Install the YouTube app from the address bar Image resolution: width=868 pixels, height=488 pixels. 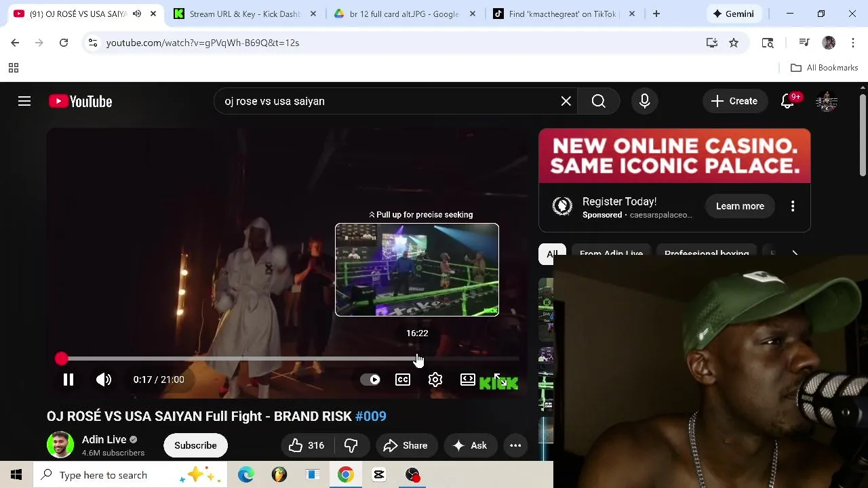click(712, 43)
